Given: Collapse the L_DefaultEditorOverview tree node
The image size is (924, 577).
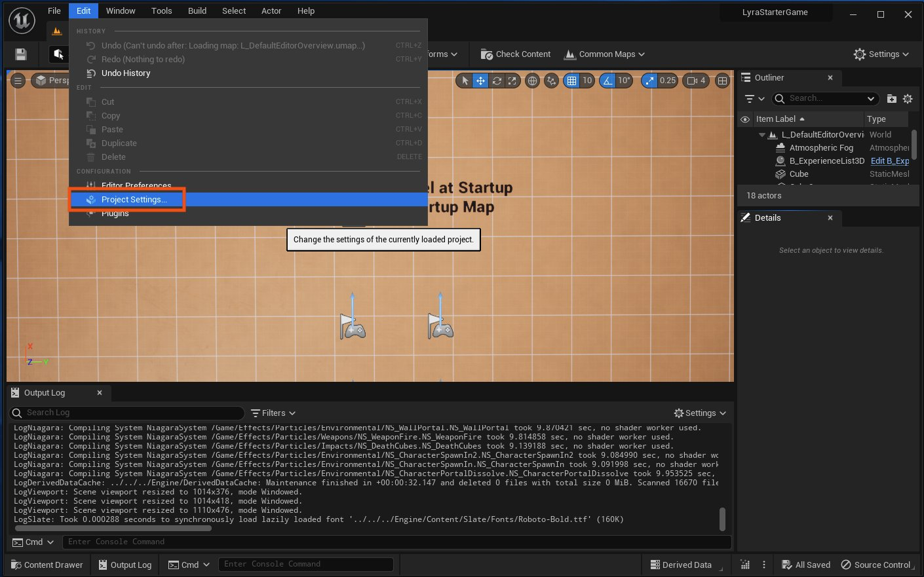Looking at the screenshot, I should [762, 135].
